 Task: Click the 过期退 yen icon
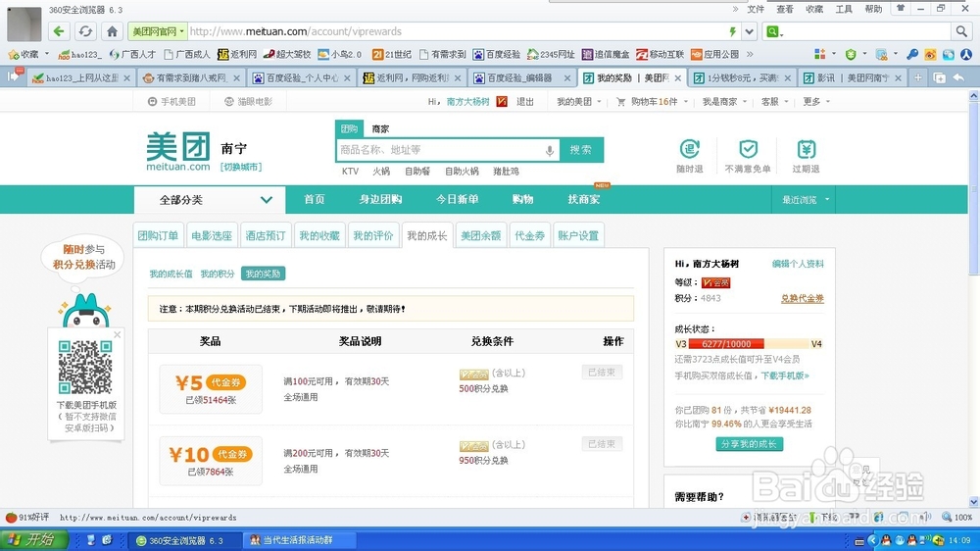point(807,149)
